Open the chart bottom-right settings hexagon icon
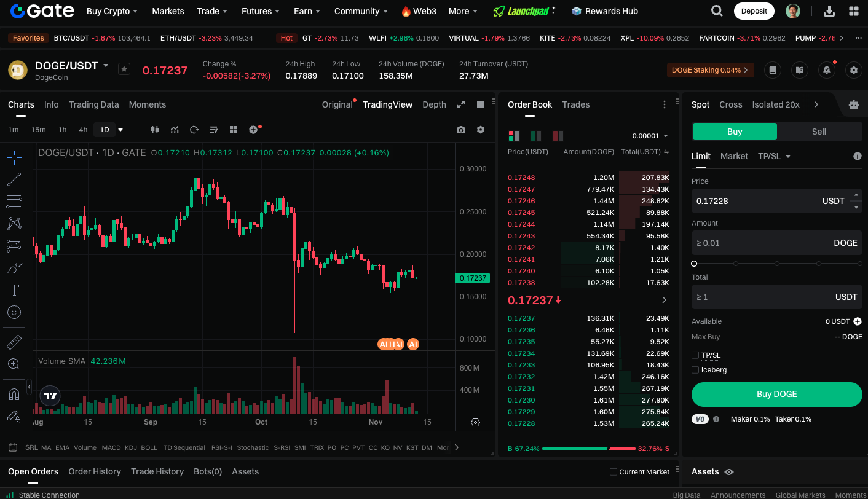The image size is (868, 499). (475, 422)
